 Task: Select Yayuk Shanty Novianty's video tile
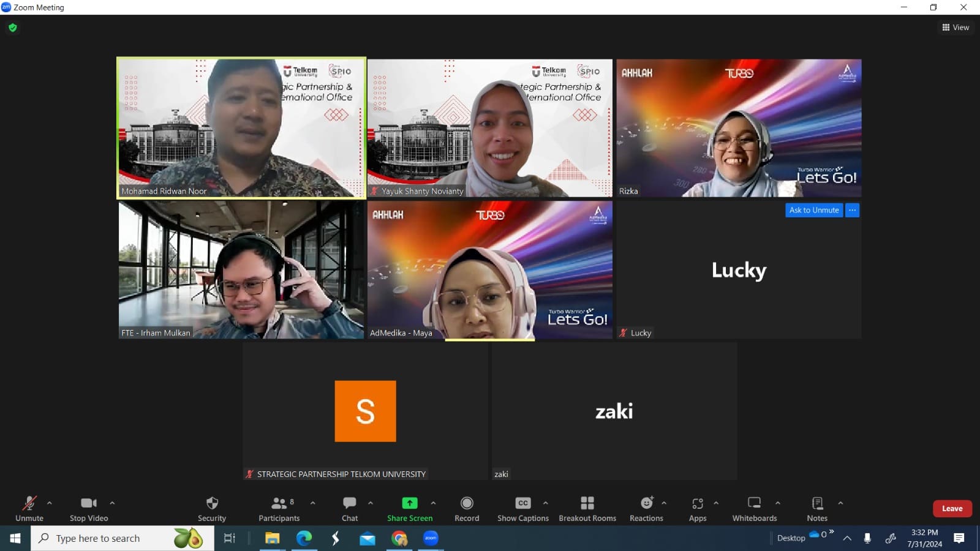[490, 128]
